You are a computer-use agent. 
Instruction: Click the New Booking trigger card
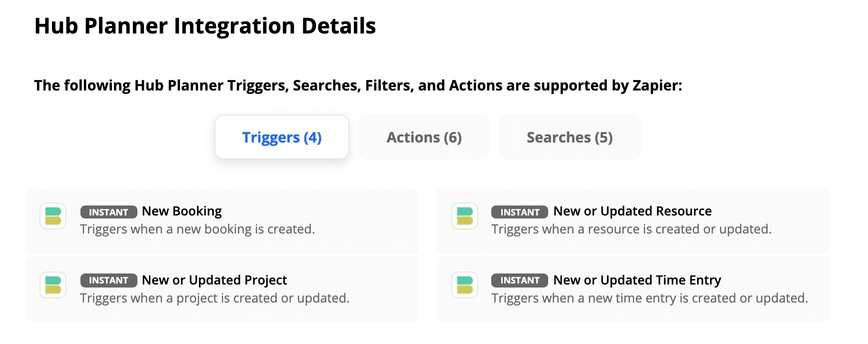click(222, 220)
